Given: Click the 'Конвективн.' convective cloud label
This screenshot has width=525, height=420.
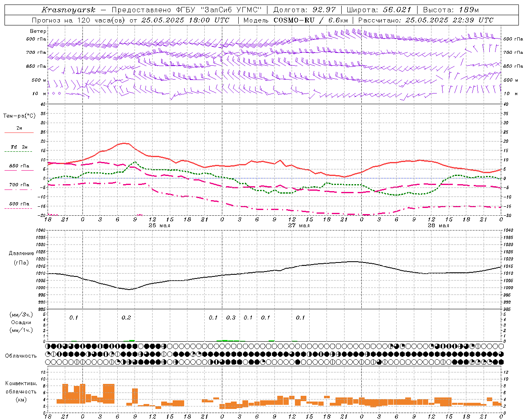Looking at the screenshot, I should 21,383.
